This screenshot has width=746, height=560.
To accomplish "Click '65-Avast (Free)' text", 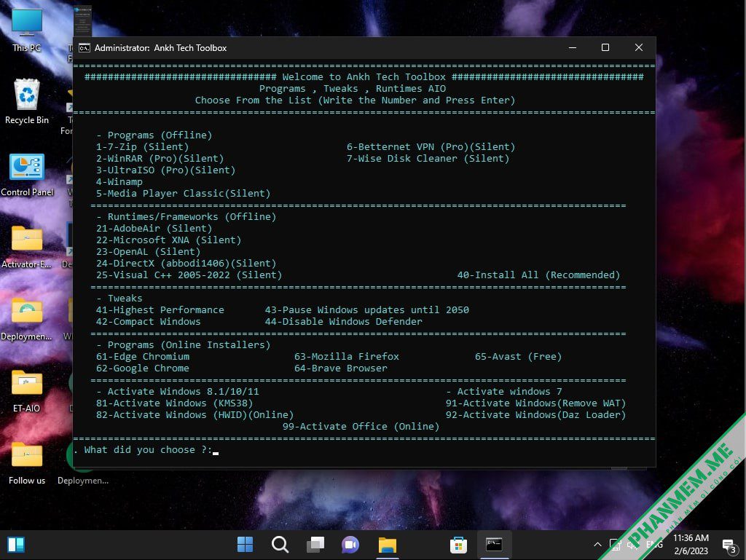I will tap(518, 357).
